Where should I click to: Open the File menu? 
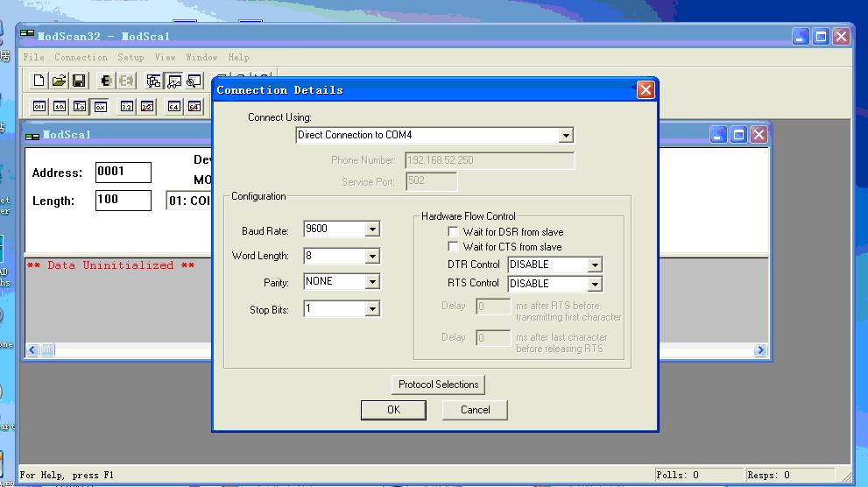(x=33, y=57)
